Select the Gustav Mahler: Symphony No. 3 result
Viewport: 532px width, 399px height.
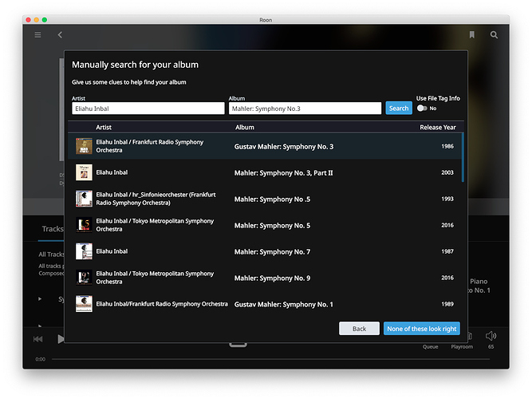tap(265, 146)
